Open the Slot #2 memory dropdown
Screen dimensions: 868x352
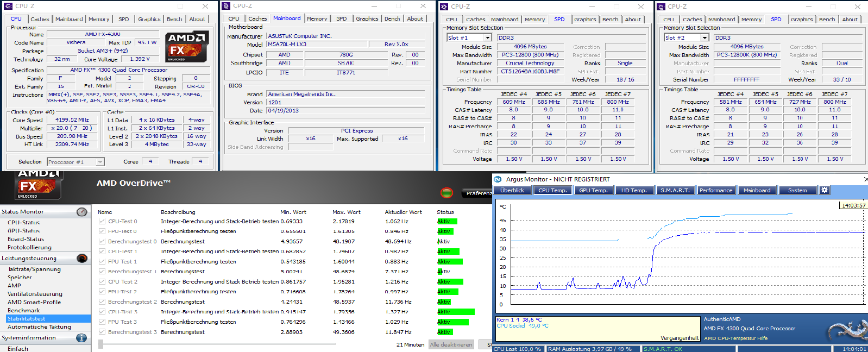point(687,37)
